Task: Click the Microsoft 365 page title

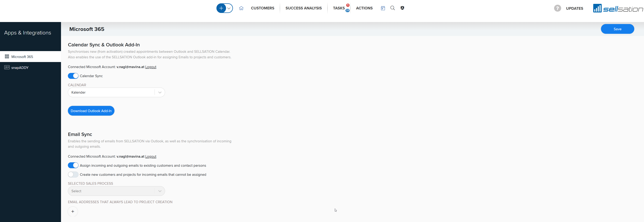Action: pyautogui.click(x=87, y=29)
